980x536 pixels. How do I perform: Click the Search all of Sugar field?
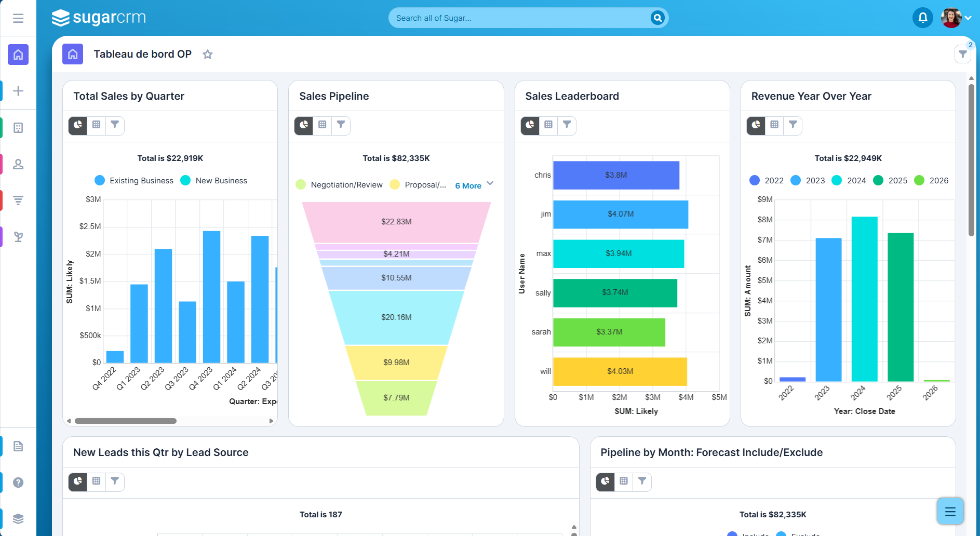tap(519, 18)
